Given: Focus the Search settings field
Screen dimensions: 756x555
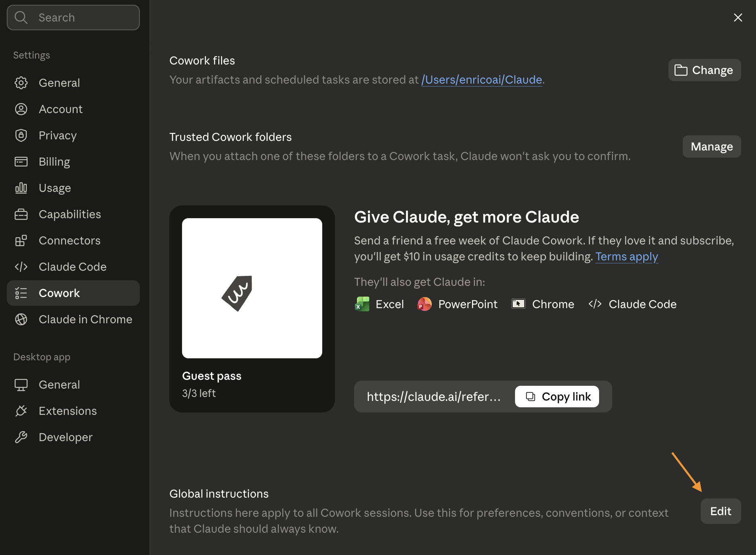Looking at the screenshot, I should coord(73,18).
